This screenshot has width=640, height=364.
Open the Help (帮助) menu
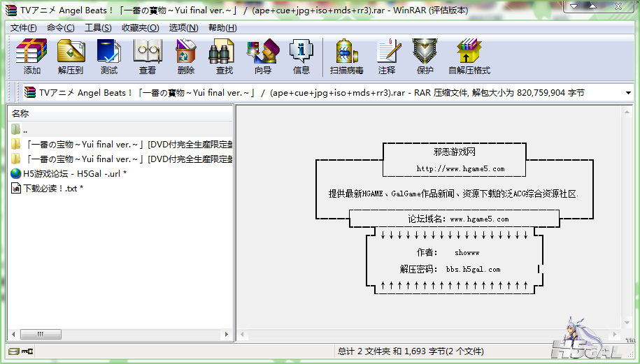coord(222,28)
